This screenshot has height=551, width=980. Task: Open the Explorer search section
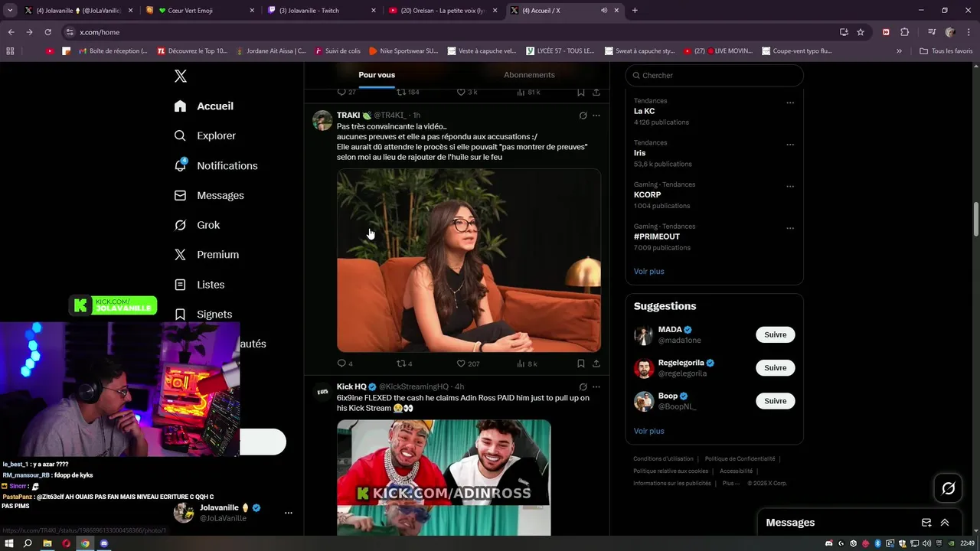[205, 135]
